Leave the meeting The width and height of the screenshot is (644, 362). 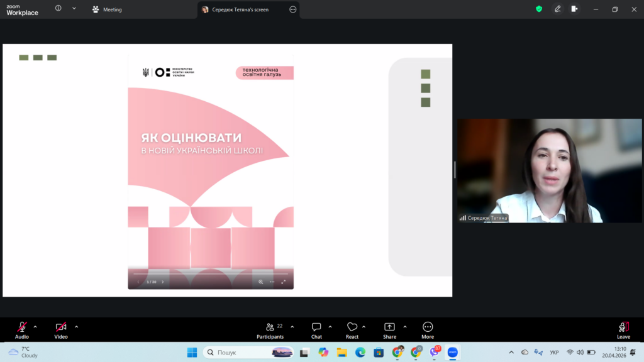point(623,330)
